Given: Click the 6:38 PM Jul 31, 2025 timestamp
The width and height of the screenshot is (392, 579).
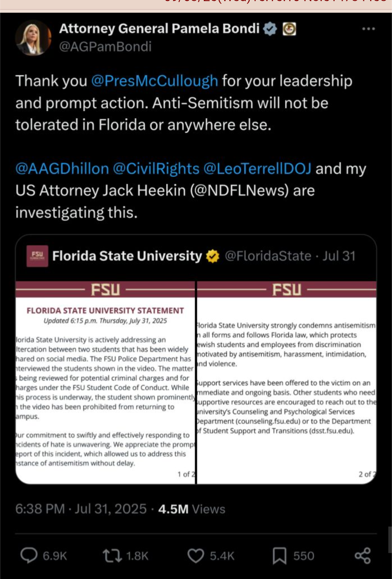Looking at the screenshot, I should tap(81, 509).
